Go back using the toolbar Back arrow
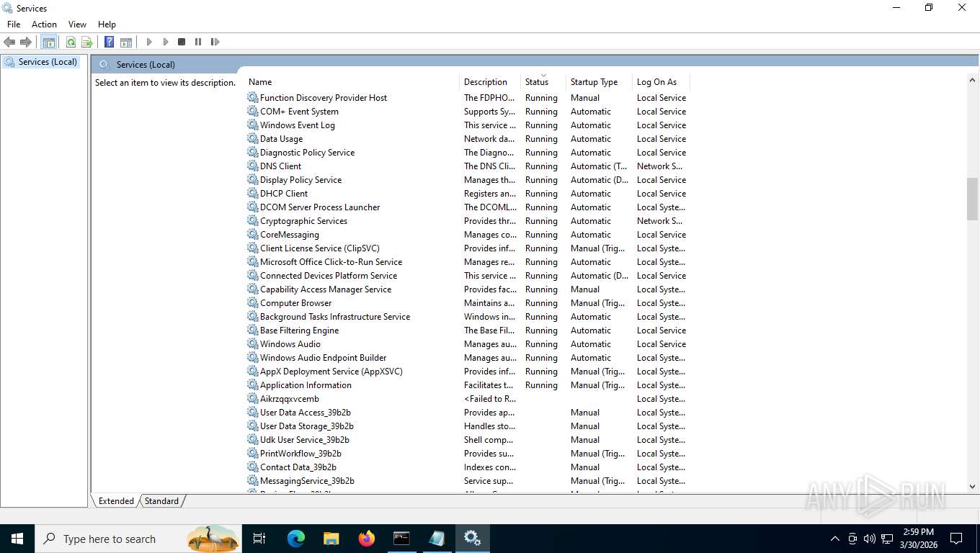This screenshot has width=980, height=553. [9, 42]
